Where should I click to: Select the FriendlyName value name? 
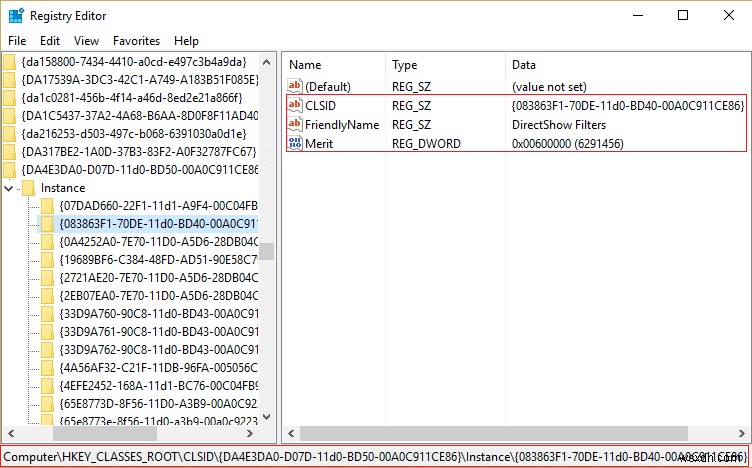[342, 125]
